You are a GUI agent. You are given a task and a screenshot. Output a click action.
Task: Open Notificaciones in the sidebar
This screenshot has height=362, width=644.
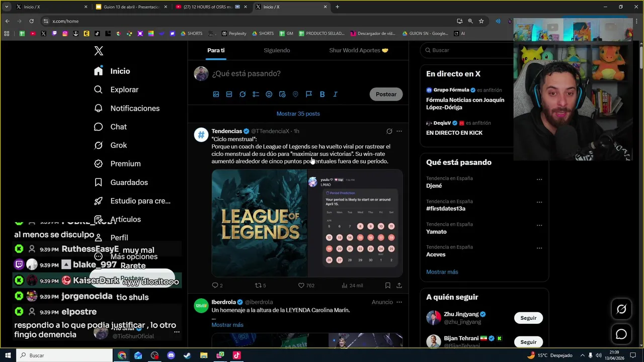pyautogui.click(x=127, y=108)
